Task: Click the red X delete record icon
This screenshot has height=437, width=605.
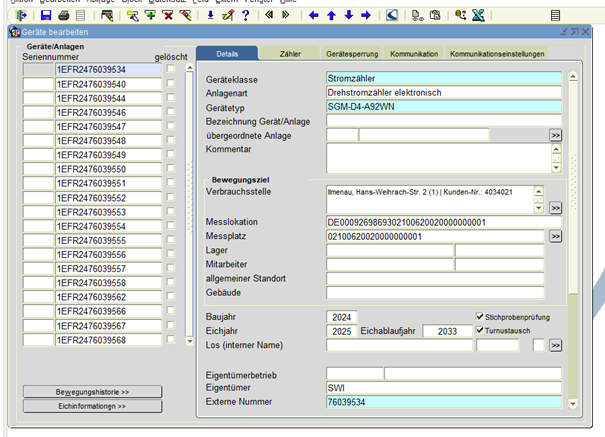Action: pos(168,16)
